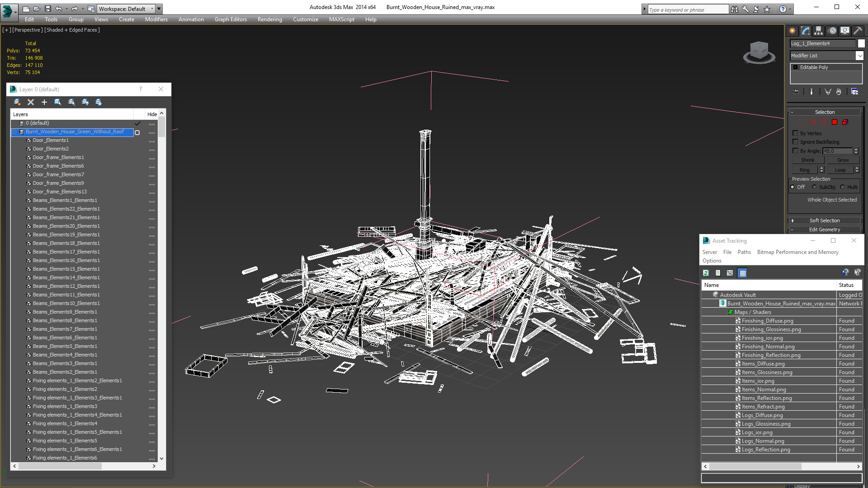Enable the By Vertex checkbox
The width and height of the screenshot is (868, 488).
click(796, 133)
